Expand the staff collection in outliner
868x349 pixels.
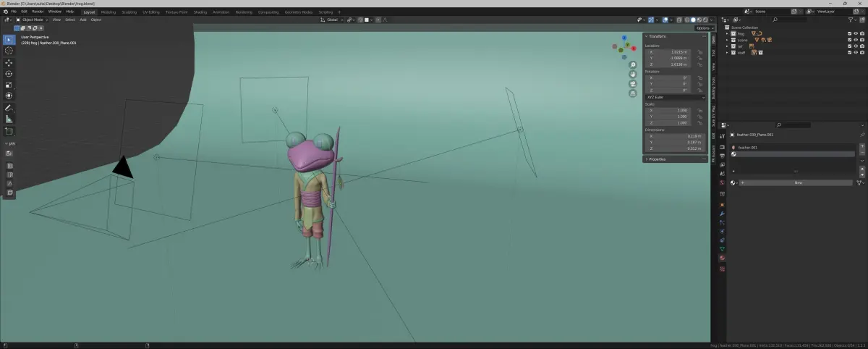[x=728, y=52]
